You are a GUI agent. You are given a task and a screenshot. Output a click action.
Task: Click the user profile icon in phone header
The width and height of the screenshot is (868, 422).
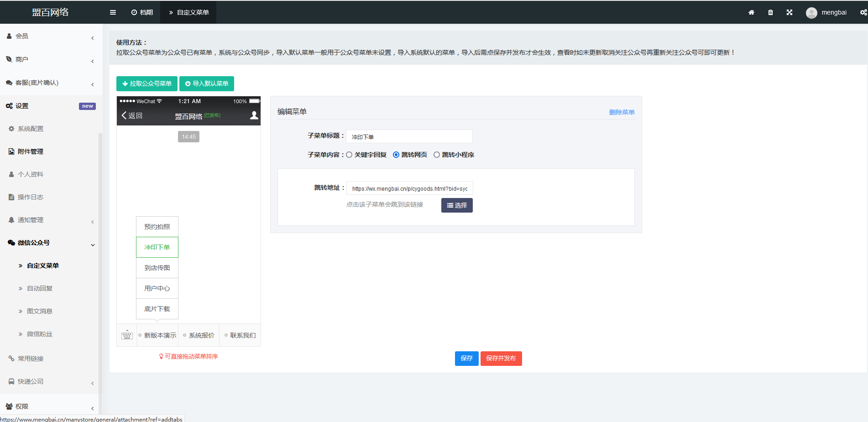coord(254,115)
